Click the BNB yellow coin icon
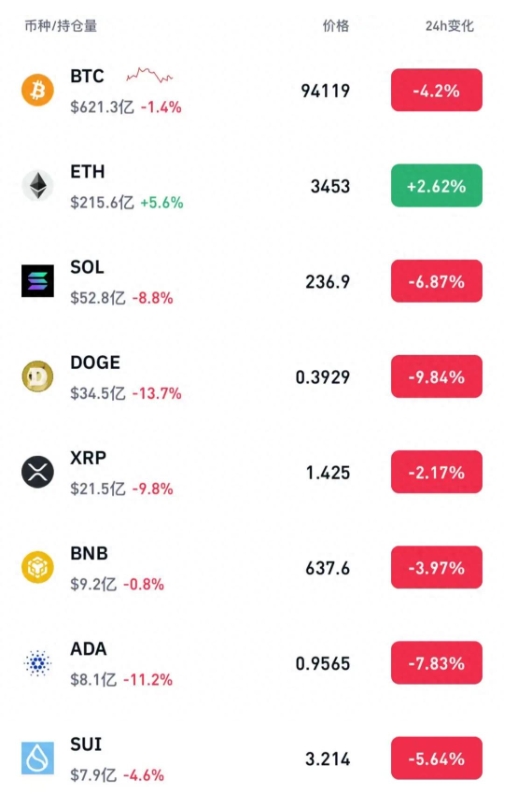This screenshot has height=810, width=505. (x=37, y=567)
